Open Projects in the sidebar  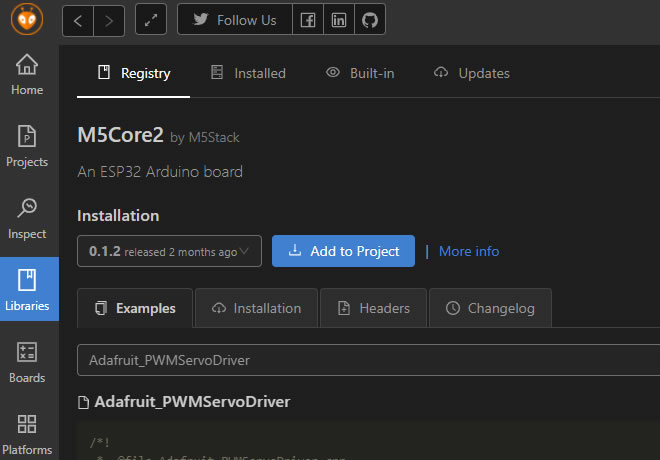[x=27, y=147]
